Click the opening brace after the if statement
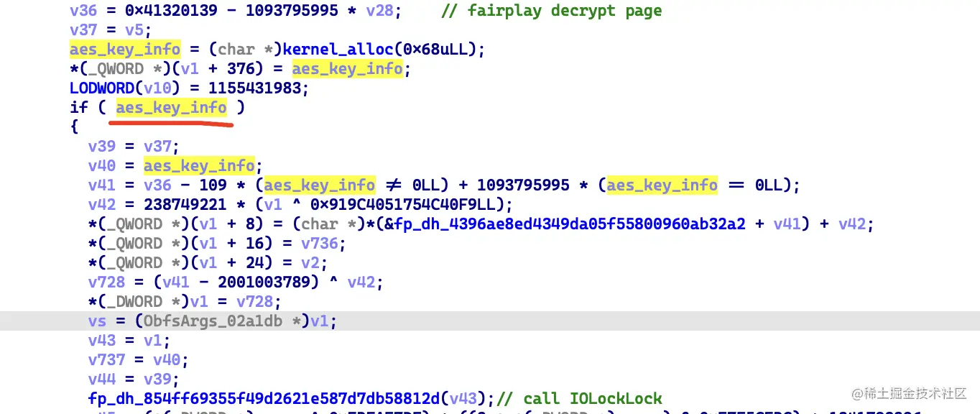The image size is (980, 414). 74,127
